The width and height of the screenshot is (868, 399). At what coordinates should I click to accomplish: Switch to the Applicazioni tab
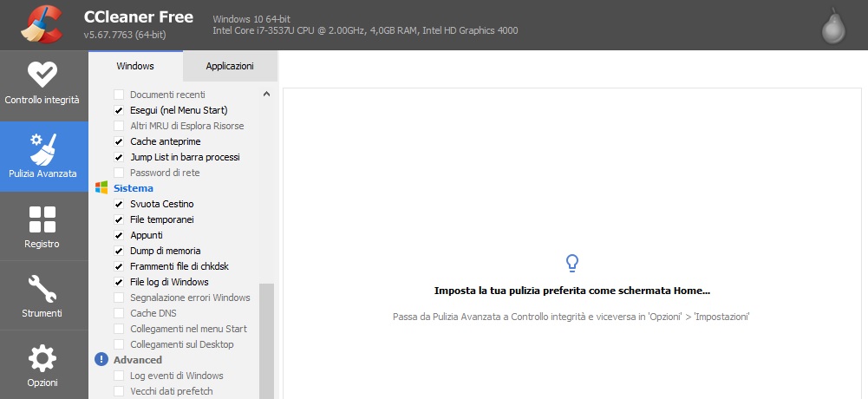230,66
